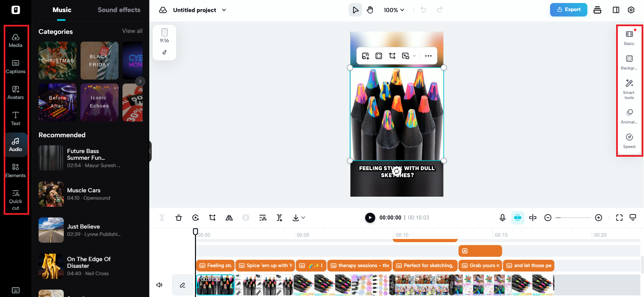The image size is (644, 297).
Task: Open the Before After music category
Action: pyautogui.click(x=57, y=102)
